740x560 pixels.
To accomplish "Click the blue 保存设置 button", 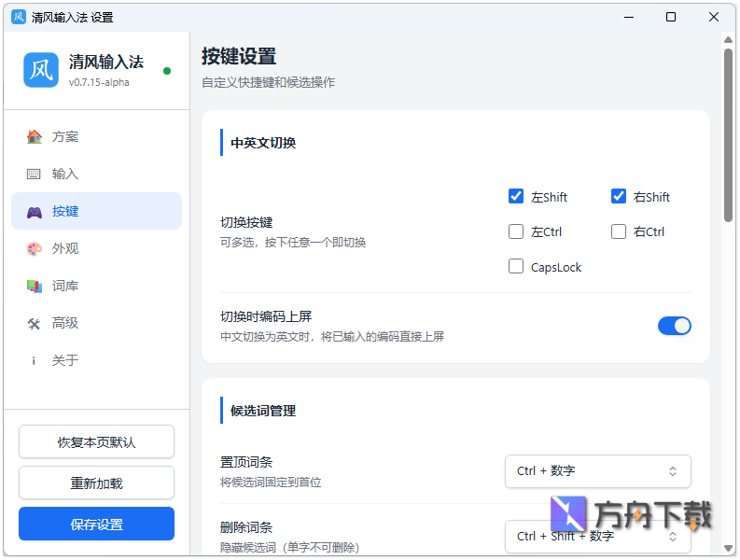I will click(x=96, y=525).
